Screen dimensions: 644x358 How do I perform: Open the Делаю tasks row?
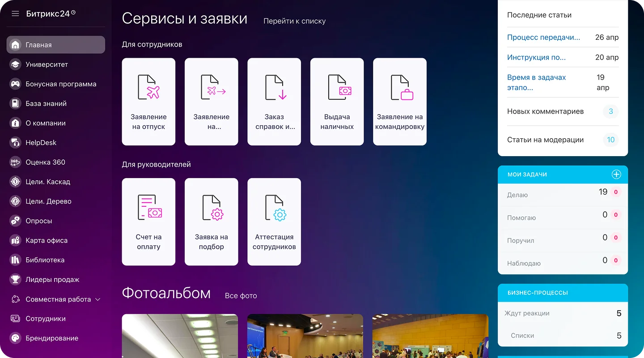pyautogui.click(x=563, y=195)
